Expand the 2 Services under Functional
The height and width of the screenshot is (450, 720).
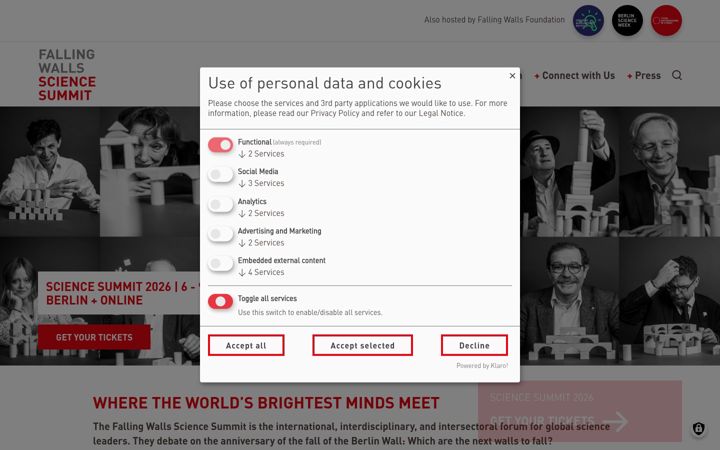click(261, 154)
